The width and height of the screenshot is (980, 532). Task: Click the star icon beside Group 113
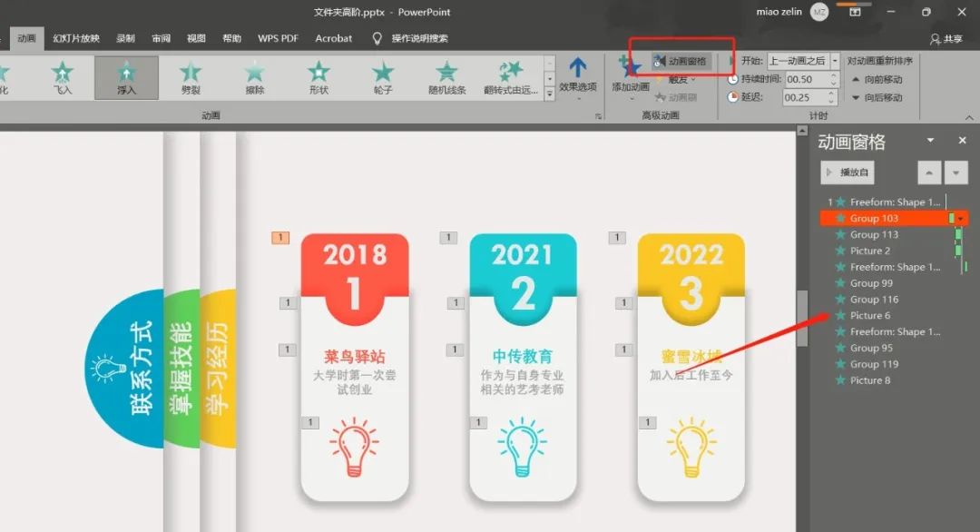click(x=840, y=234)
